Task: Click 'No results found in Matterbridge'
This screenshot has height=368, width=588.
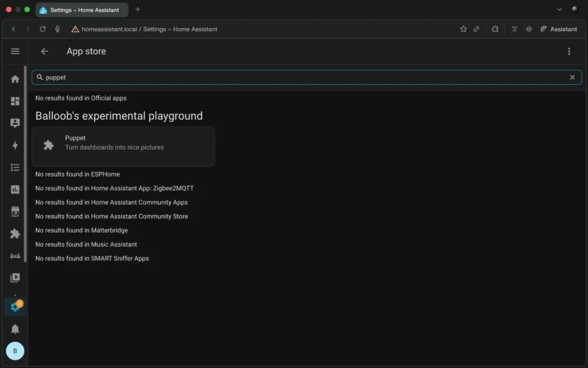Action: pos(82,230)
